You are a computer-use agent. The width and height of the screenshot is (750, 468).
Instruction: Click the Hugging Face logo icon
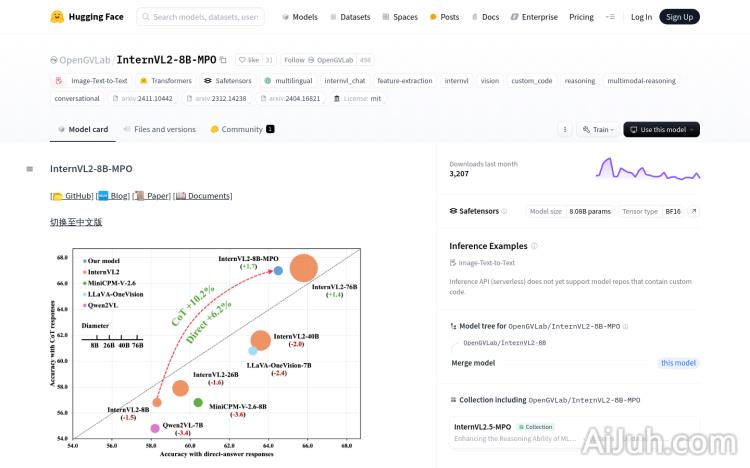58,17
